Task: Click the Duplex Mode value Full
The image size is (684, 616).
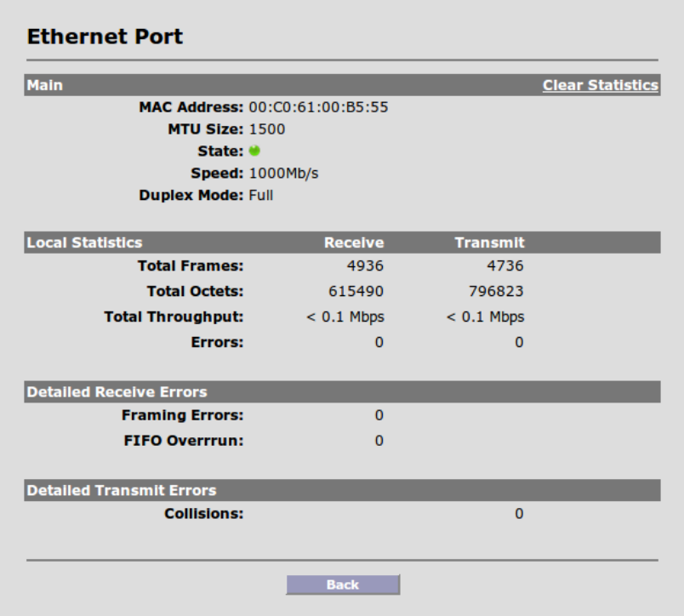Action: pos(261,195)
